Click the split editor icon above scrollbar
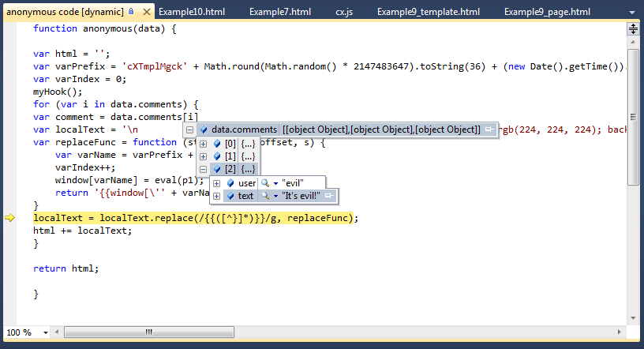 [633, 28]
